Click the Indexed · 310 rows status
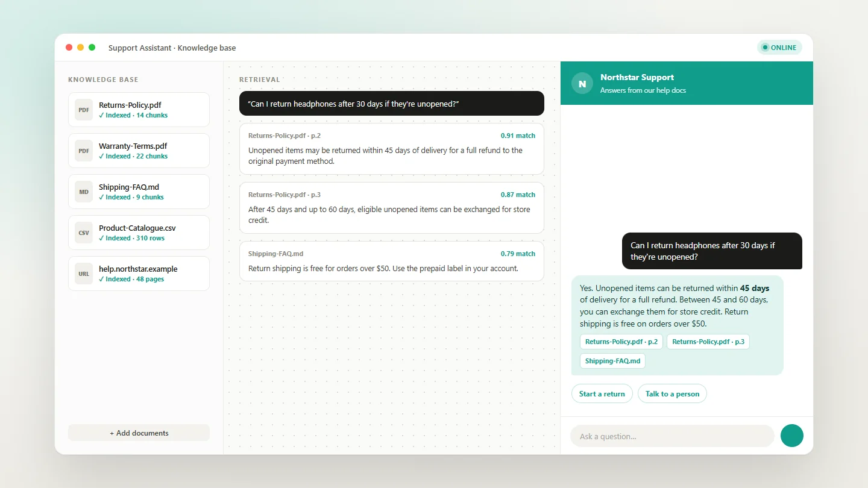This screenshot has width=868, height=488. 131,239
